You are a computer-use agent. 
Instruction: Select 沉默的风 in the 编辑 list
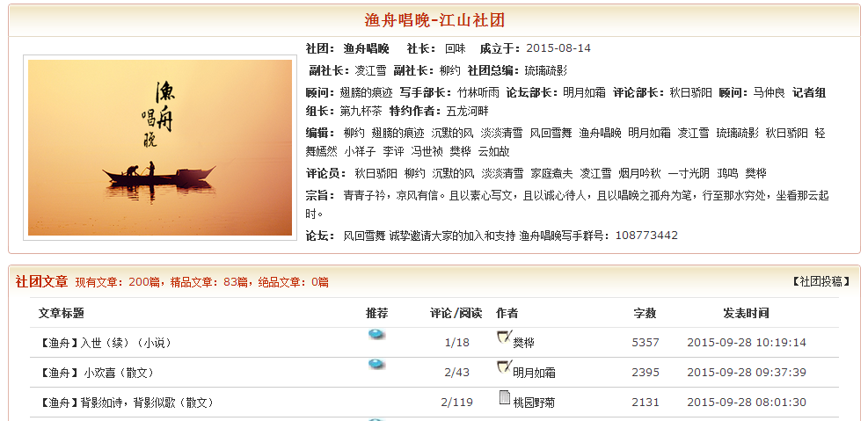[452, 134]
